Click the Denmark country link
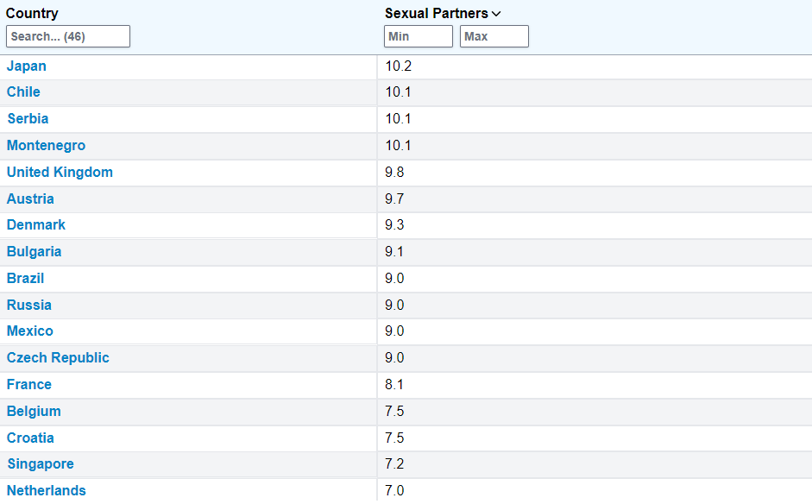Viewport: 812px width, 504px height. click(x=36, y=225)
